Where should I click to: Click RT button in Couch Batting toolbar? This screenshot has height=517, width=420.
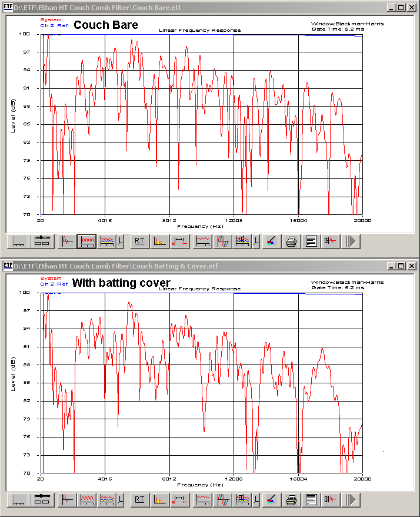[139, 500]
